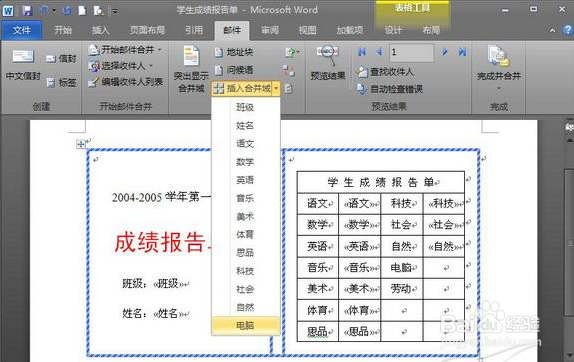Click the 标签 labels button
This screenshot has height=362, width=574.
(x=61, y=82)
